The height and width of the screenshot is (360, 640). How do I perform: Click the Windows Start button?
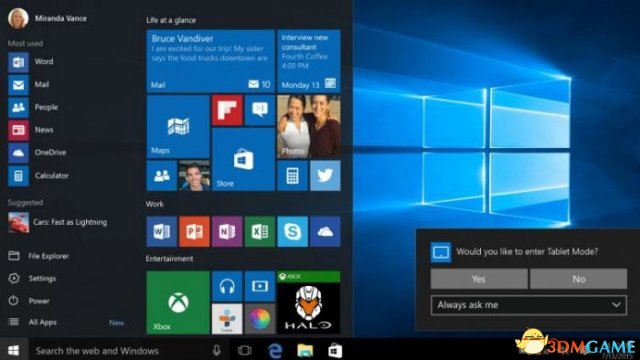tap(14, 350)
